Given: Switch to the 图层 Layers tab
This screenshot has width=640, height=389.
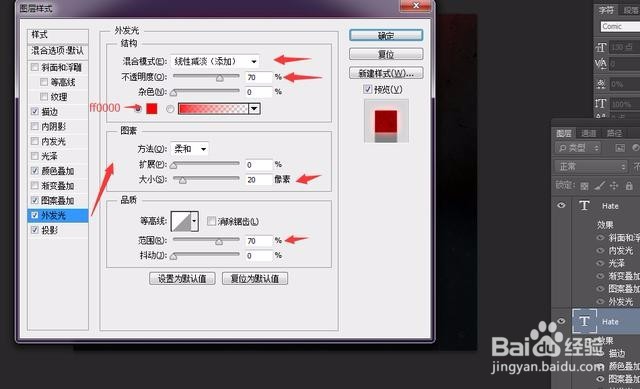Looking at the screenshot, I should click(564, 133).
